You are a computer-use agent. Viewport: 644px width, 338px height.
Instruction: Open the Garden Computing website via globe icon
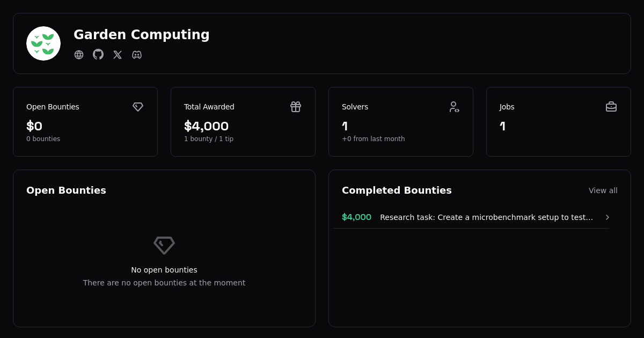79,55
